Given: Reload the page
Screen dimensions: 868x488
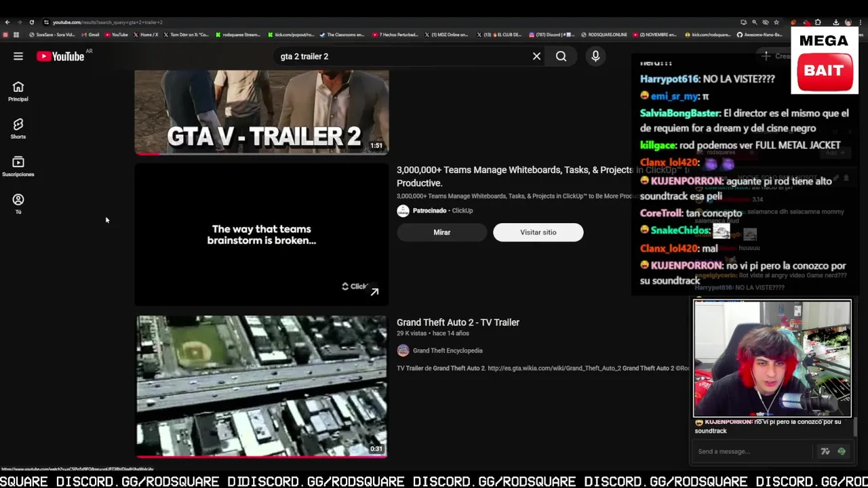Looking at the screenshot, I should pyautogui.click(x=31, y=22).
